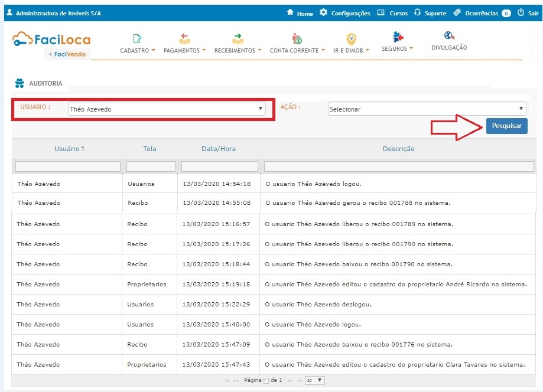
Task: Open the Ação Selecionar dropdown
Action: click(427, 109)
